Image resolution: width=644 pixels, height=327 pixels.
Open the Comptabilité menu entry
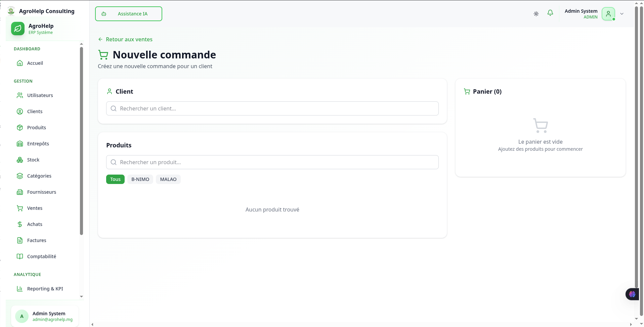[x=41, y=256]
